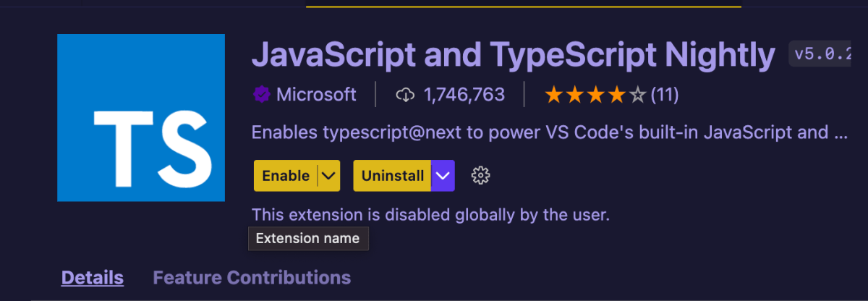Screen dimensions: 868x301
Task: Open the Enable dropdown arrow
Action: point(329,176)
